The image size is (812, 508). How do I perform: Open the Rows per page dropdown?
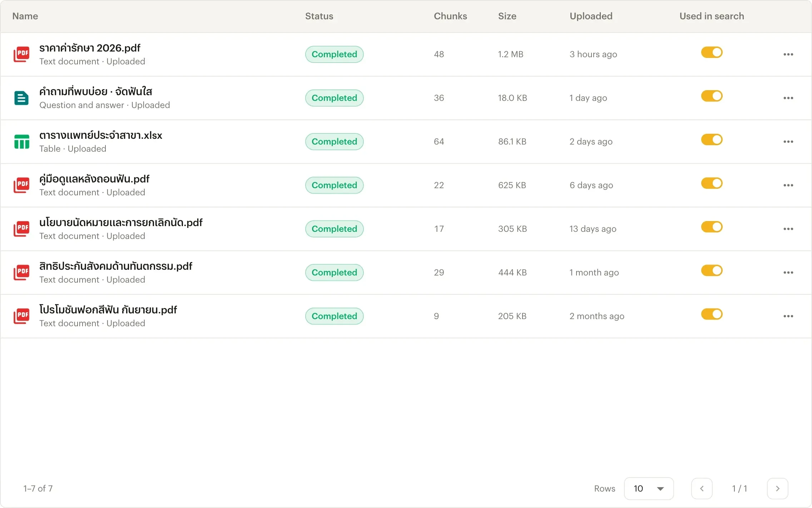pos(649,488)
